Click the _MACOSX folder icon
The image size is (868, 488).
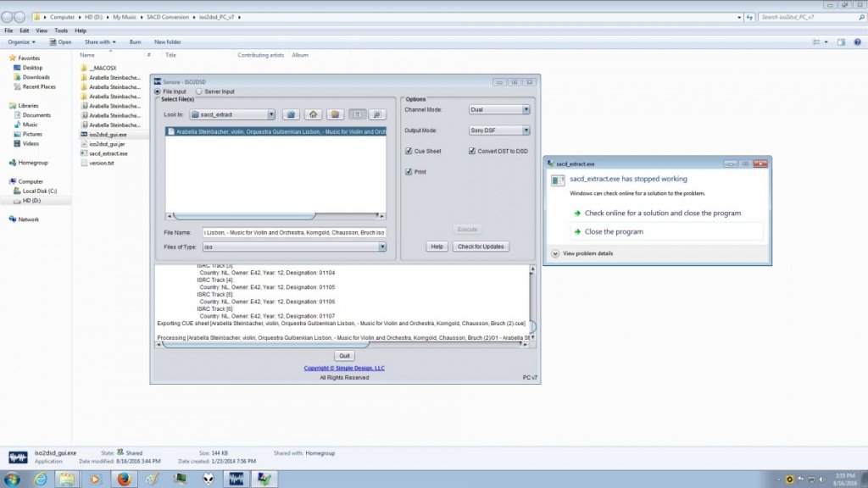pos(84,68)
